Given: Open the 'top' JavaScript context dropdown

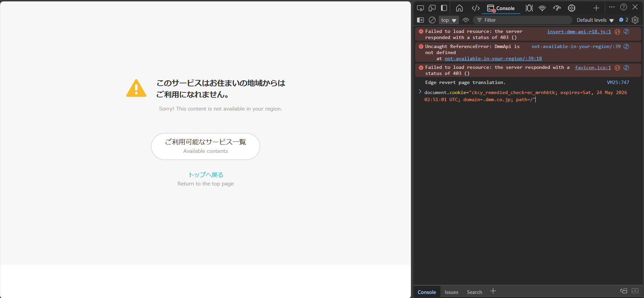Looking at the screenshot, I should (449, 20).
